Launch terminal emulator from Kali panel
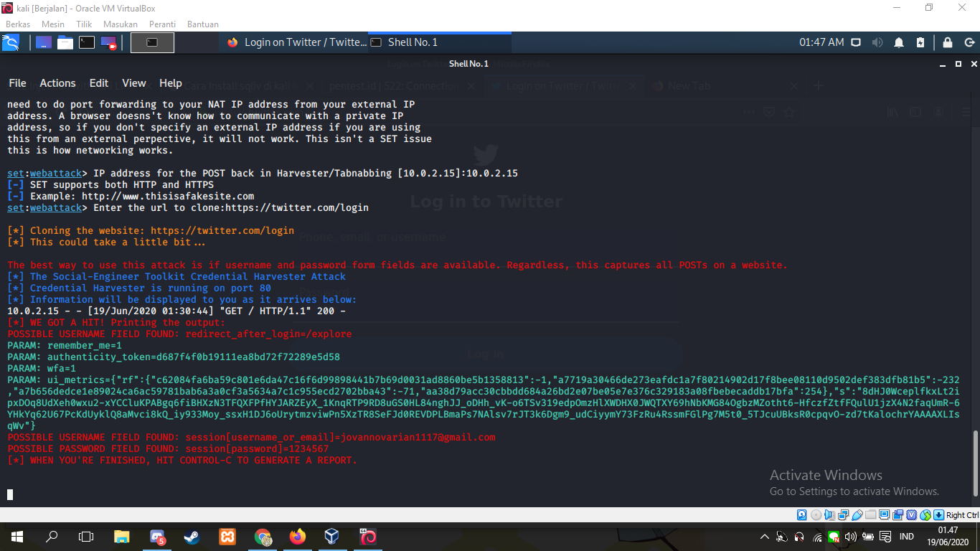 pyautogui.click(x=87, y=42)
